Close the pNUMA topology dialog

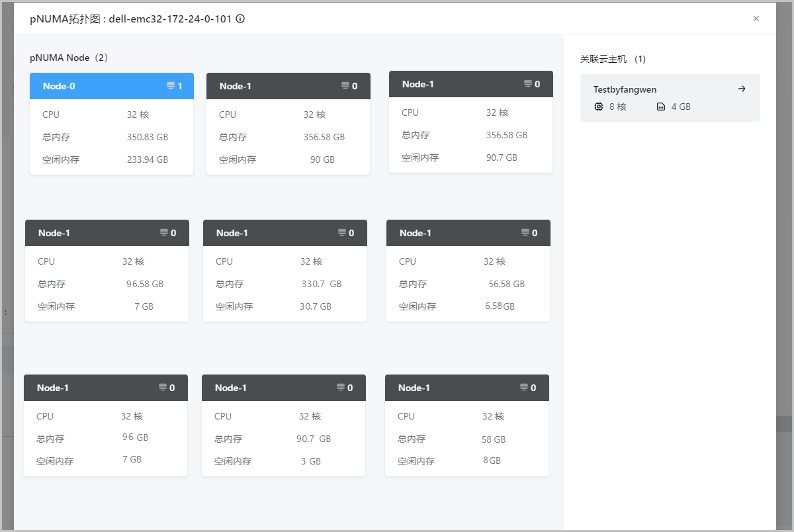[x=756, y=19]
